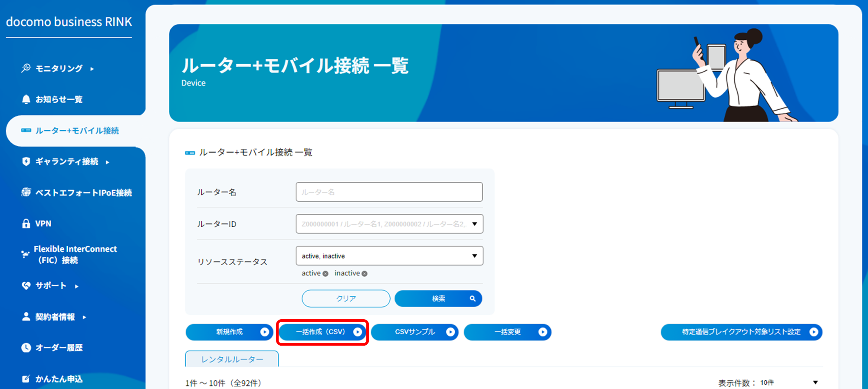Click the CSVサンプル button
Viewport: 868px width, 389px height.
click(415, 332)
